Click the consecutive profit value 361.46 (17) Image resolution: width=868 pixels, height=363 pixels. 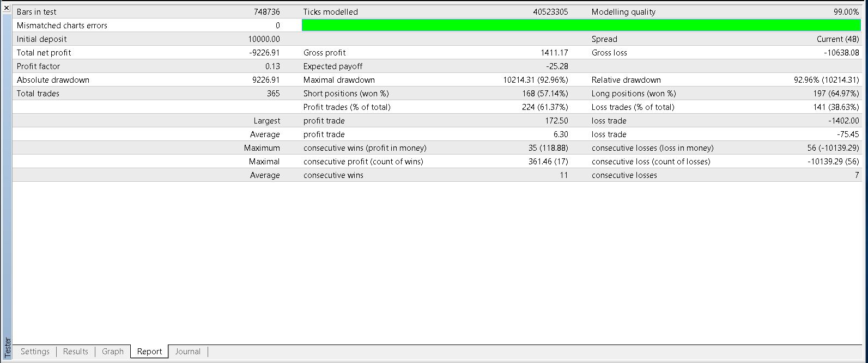pos(549,162)
